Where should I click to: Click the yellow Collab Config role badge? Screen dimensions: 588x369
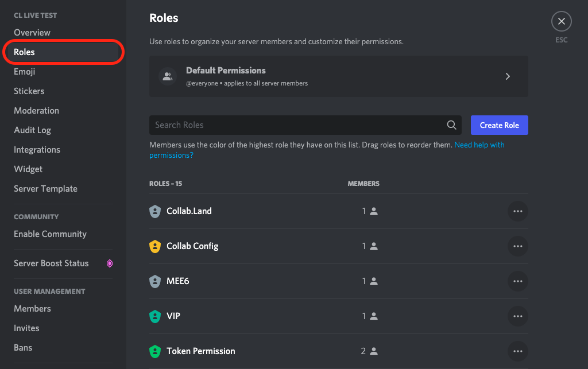(155, 246)
